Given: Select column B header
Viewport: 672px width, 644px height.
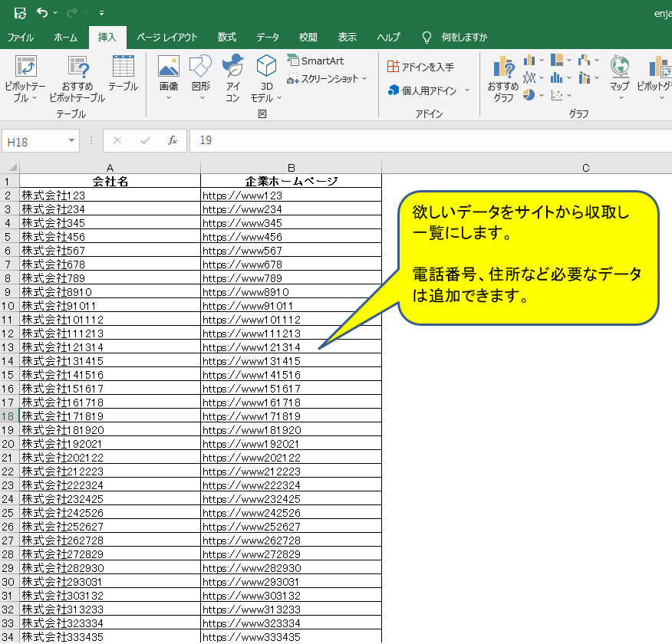Looking at the screenshot, I should point(291,167).
